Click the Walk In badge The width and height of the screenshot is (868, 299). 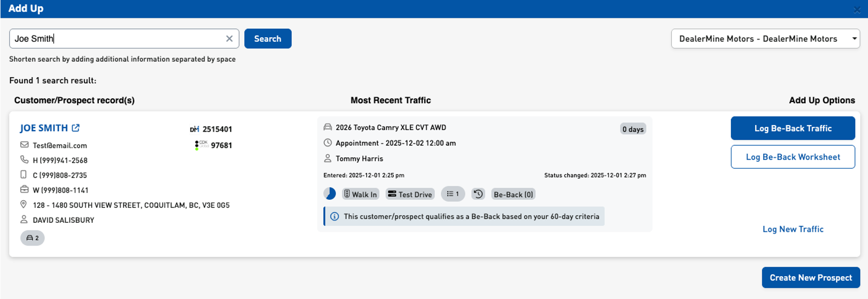360,195
